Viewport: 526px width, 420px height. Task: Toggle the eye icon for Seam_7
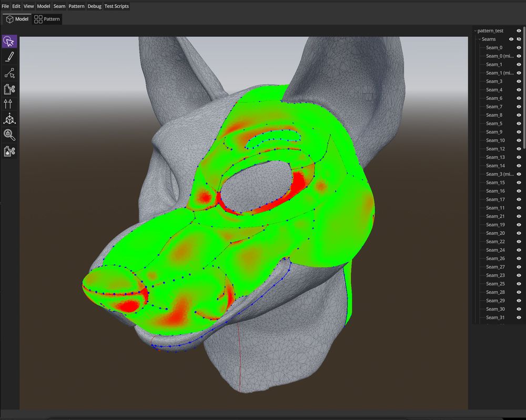pyautogui.click(x=519, y=107)
